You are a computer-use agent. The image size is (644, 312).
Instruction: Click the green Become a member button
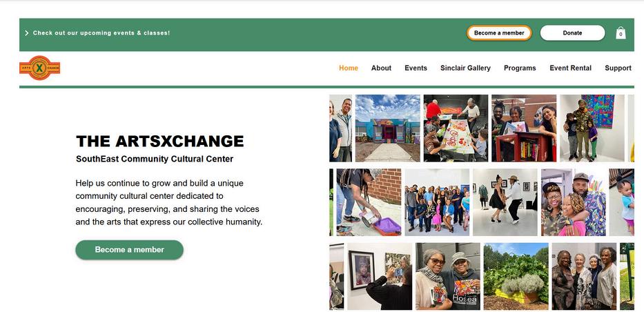coord(129,250)
